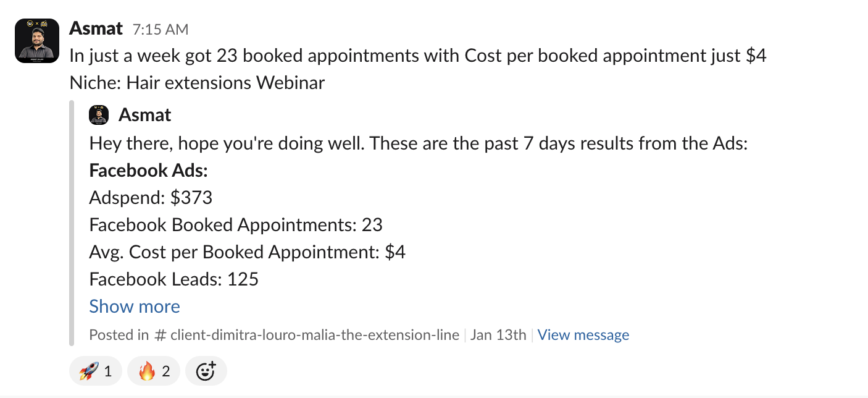Click the Adspend: $373 line
Viewport: 868px width, 398px height.
point(151,198)
